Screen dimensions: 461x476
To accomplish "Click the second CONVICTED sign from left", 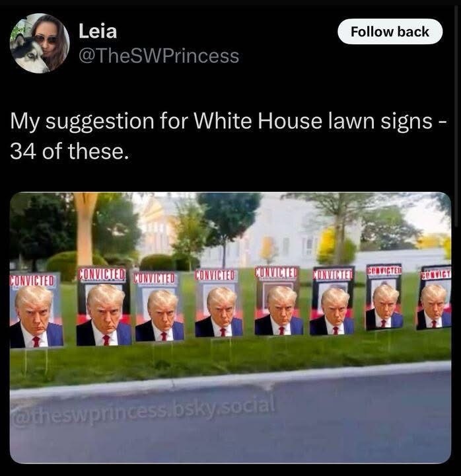I will point(103,306).
